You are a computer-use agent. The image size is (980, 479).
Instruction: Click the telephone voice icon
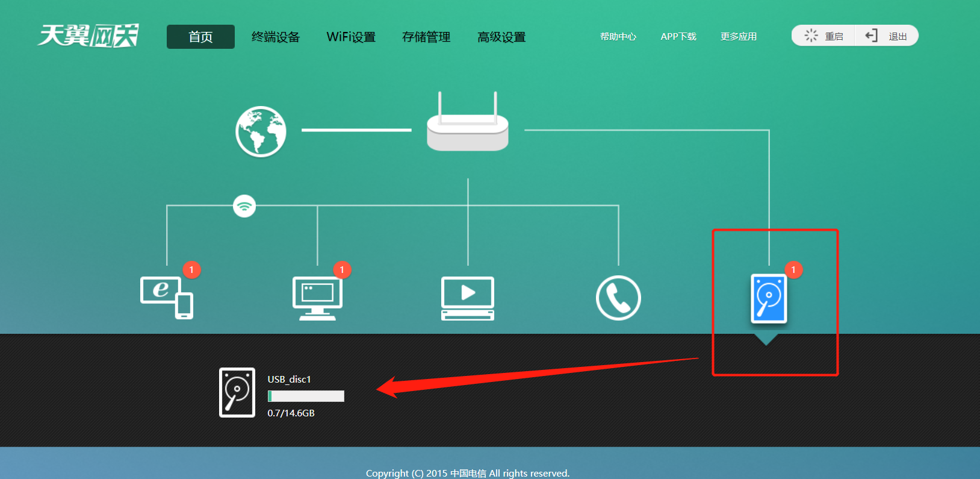(x=618, y=298)
